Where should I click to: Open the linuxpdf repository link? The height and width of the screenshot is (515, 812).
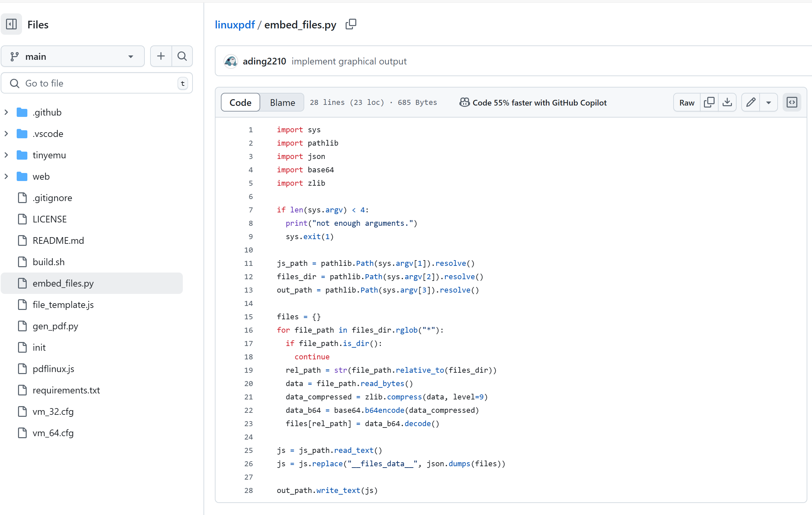[235, 25]
